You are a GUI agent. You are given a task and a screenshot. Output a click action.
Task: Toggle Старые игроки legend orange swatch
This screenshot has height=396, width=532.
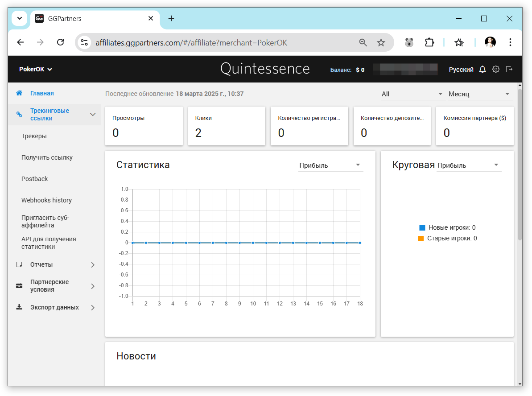(x=421, y=239)
